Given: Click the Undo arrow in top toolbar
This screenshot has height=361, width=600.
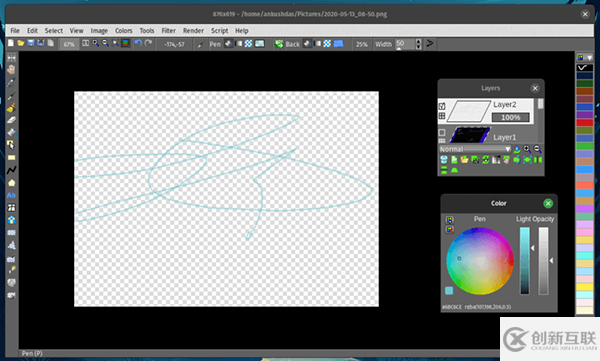Looking at the screenshot, I should [139, 43].
